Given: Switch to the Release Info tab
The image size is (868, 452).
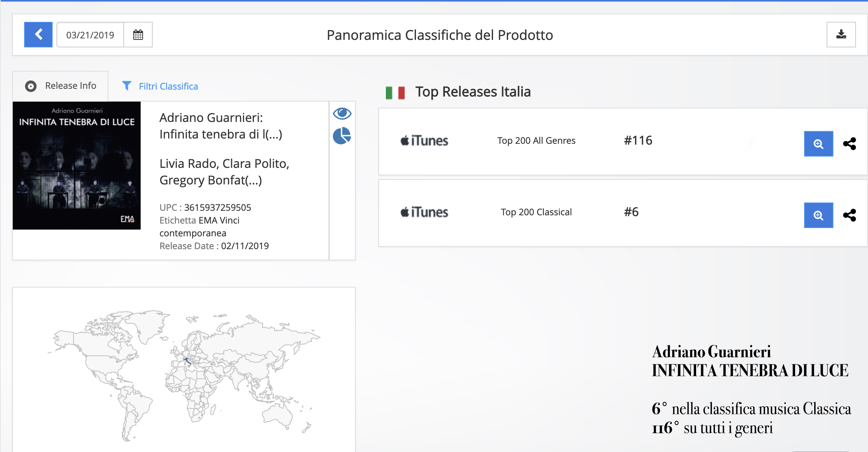Looking at the screenshot, I should click(60, 86).
